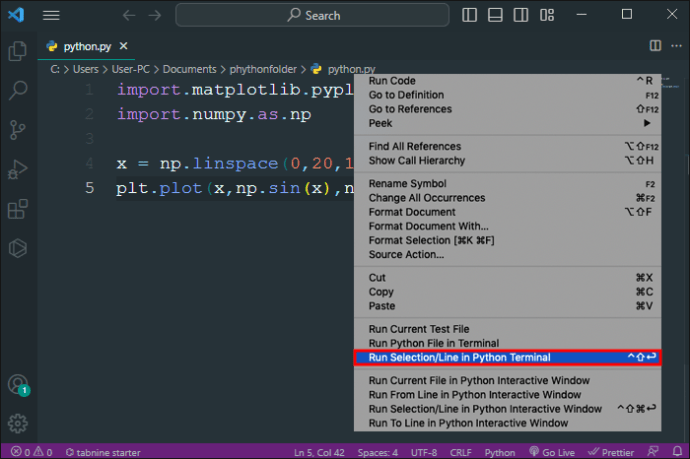
Task: Click User-PC in the breadcrumb path
Action: coord(131,70)
